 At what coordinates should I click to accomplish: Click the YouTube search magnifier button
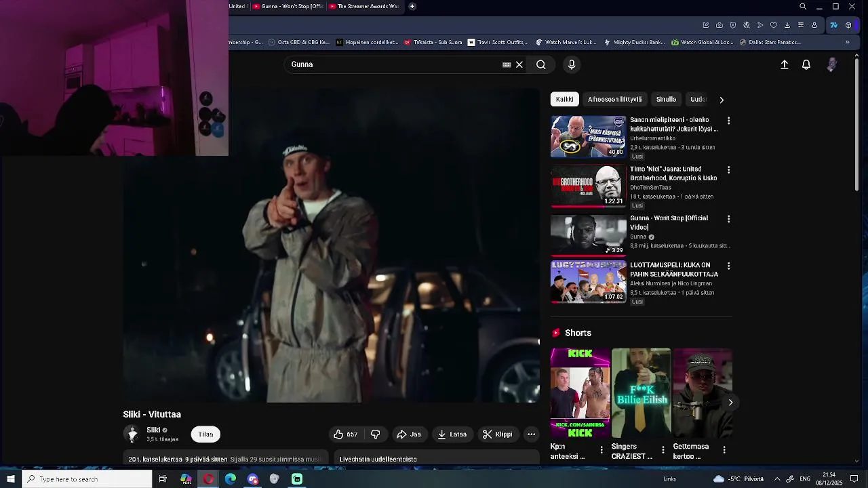click(x=541, y=64)
